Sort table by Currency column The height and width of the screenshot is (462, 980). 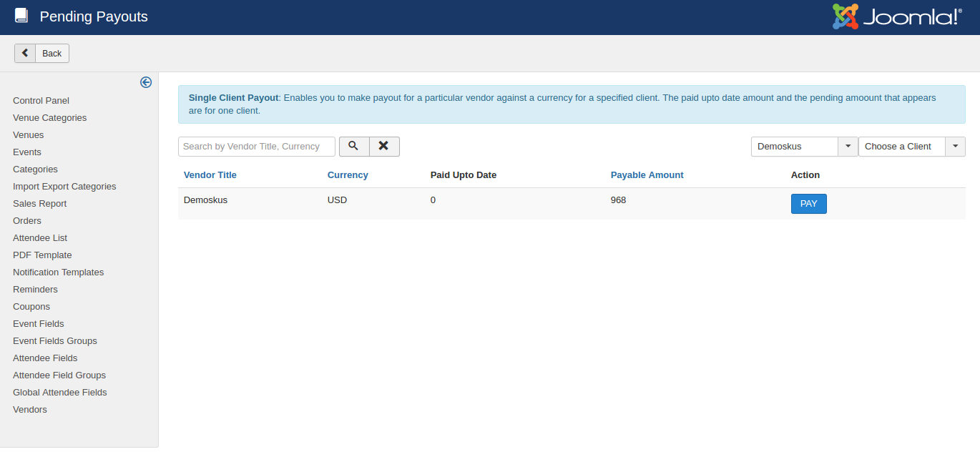point(348,175)
